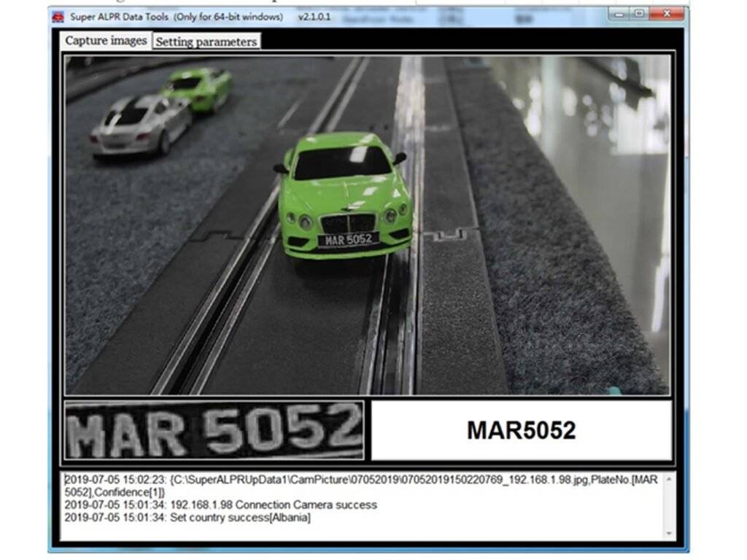Click the log line 'Connection Camera success'
The image size is (747, 560).
220,505
